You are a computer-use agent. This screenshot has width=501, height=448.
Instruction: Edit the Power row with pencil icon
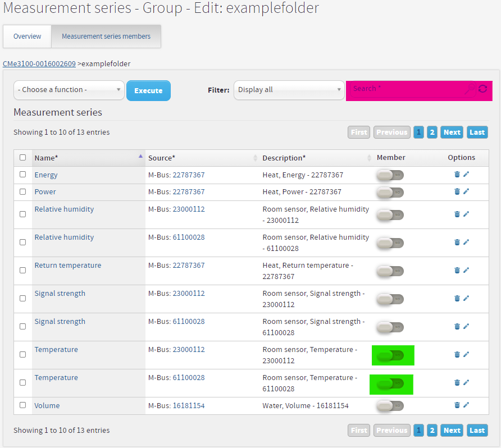coord(466,191)
